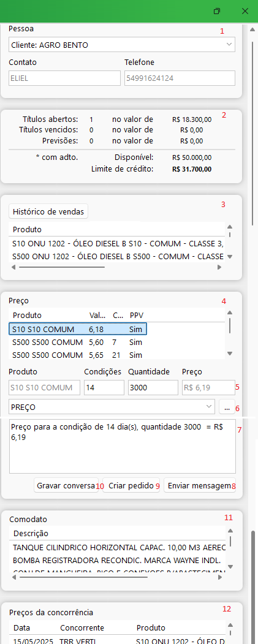Screen dimensions: 258x644
Task: Click up arrow in Histórico de vendas list
Action: [x=230, y=227]
